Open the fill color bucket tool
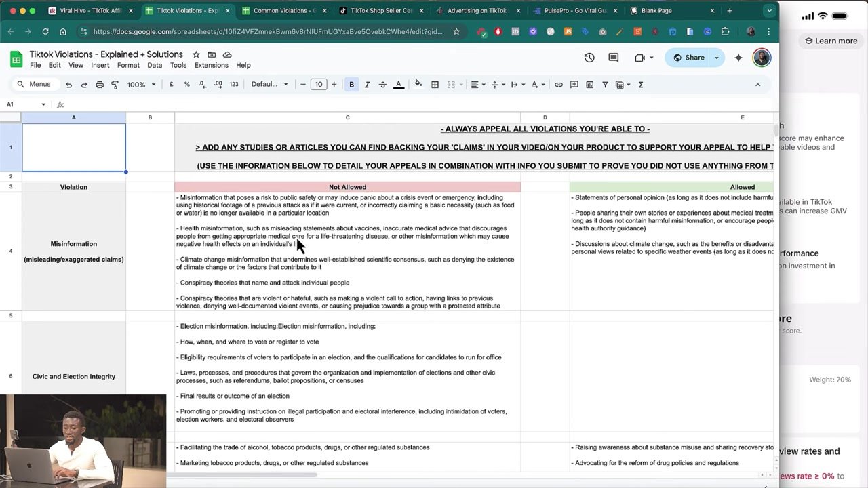This screenshot has width=868, height=488. (418, 84)
